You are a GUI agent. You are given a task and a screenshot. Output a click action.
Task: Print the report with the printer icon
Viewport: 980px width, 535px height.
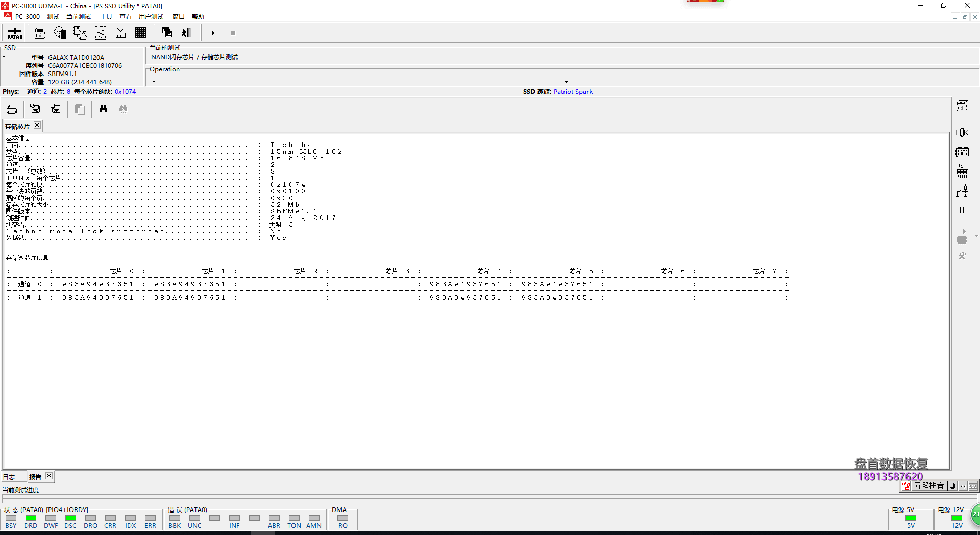12,109
